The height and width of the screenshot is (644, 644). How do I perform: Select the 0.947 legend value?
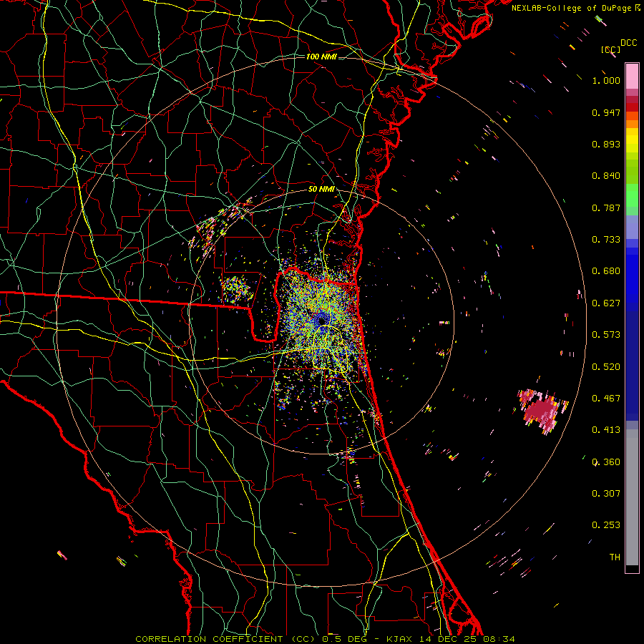[606, 112]
